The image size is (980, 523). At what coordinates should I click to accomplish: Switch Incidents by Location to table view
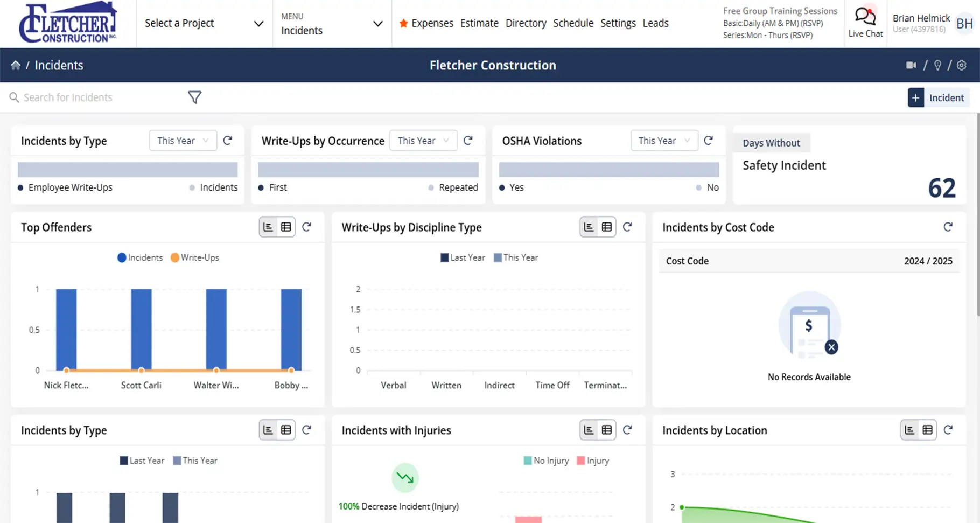coord(928,430)
